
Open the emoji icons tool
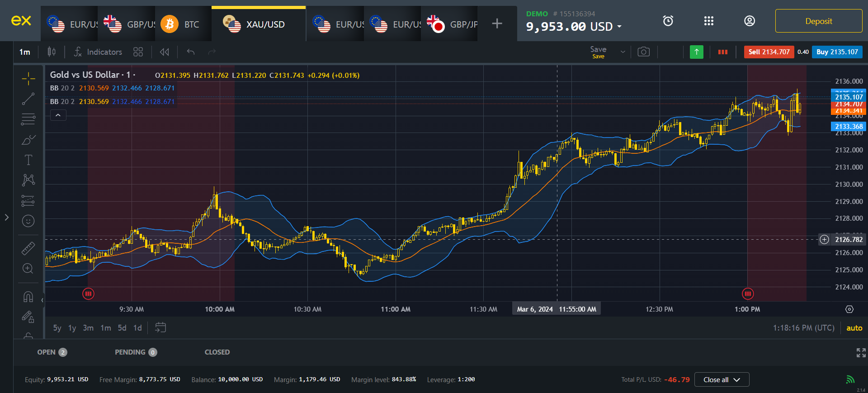coord(28,221)
